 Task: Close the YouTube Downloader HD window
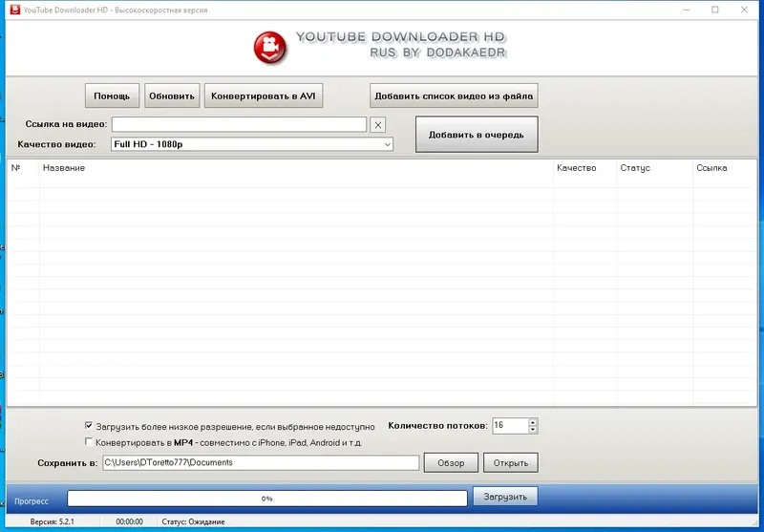pos(744,10)
